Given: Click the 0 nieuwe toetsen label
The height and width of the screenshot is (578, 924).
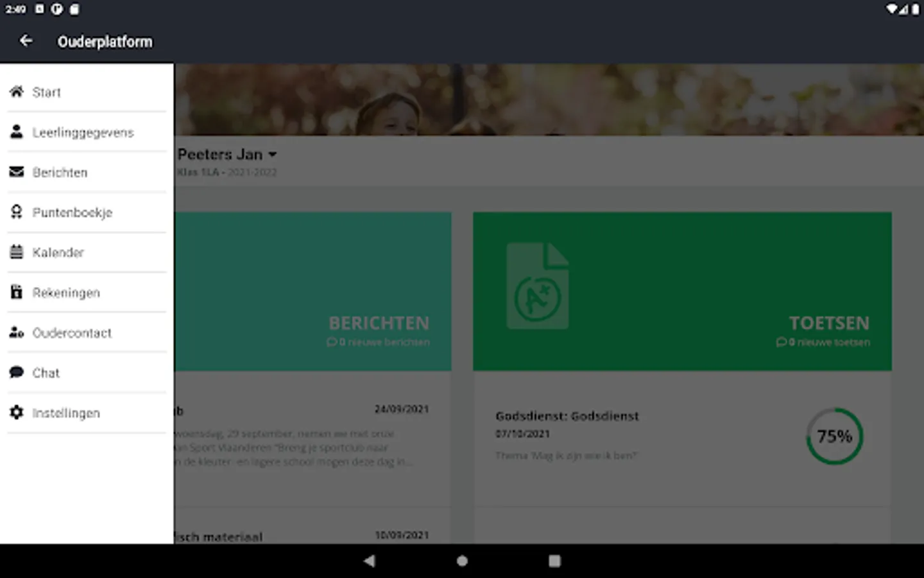Looking at the screenshot, I should click(x=823, y=342).
